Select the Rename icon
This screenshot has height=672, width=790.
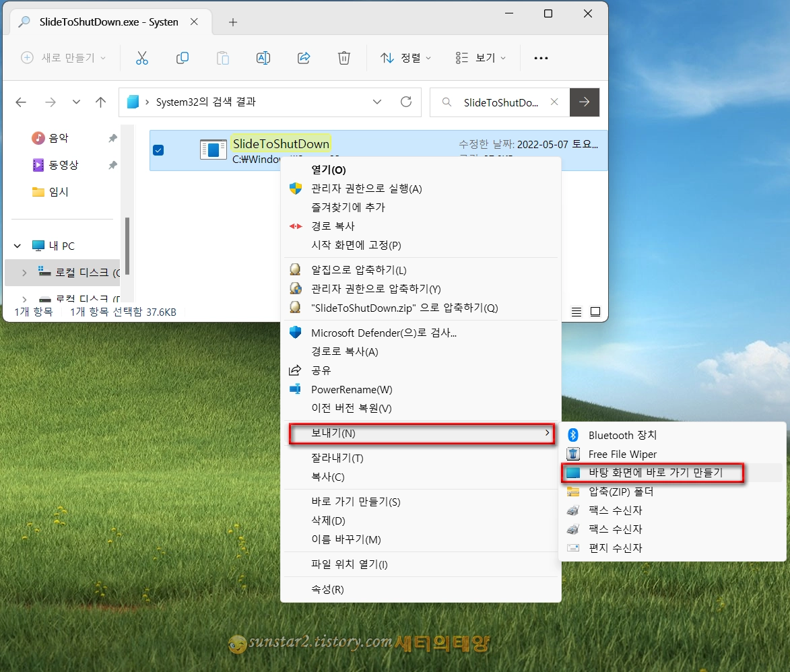point(263,58)
